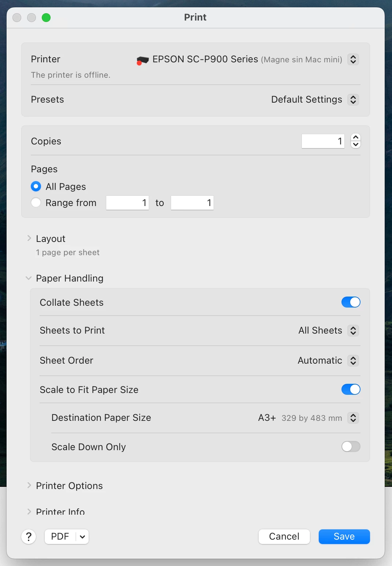Click the green zoom window button
The height and width of the screenshot is (566, 392).
[46, 18]
